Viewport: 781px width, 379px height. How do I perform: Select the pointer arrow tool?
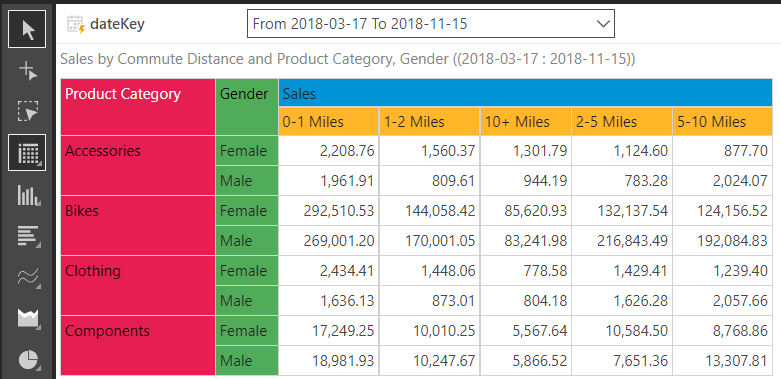click(x=27, y=29)
